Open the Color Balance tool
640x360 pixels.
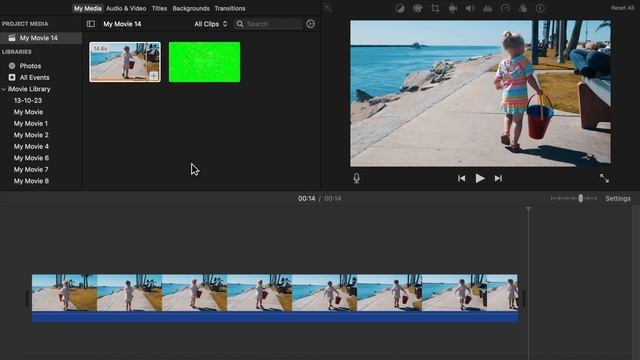click(400, 8)
